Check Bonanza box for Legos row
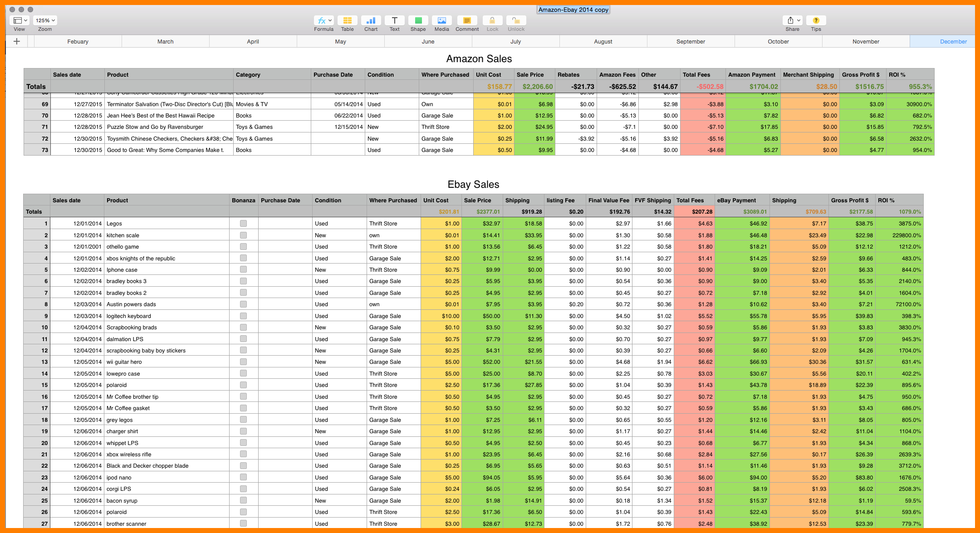This screenshot has width=980, height=533. tap(244, 223)
